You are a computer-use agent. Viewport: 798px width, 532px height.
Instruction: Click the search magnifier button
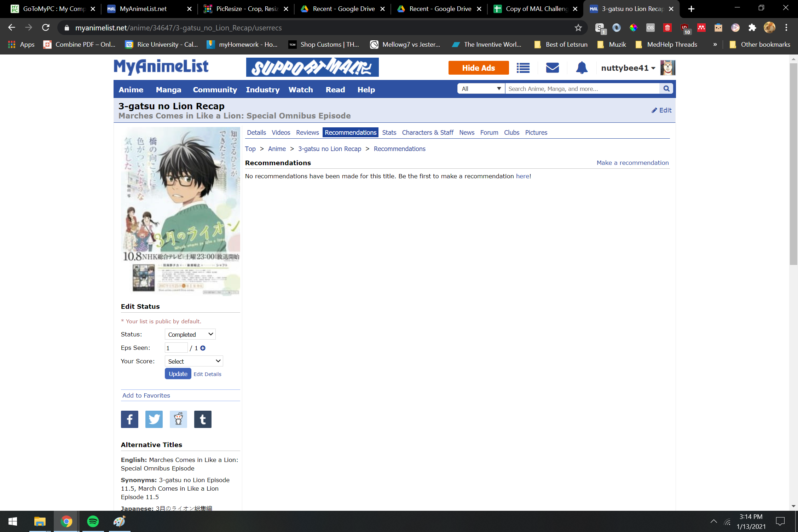[x=666, y=89]
